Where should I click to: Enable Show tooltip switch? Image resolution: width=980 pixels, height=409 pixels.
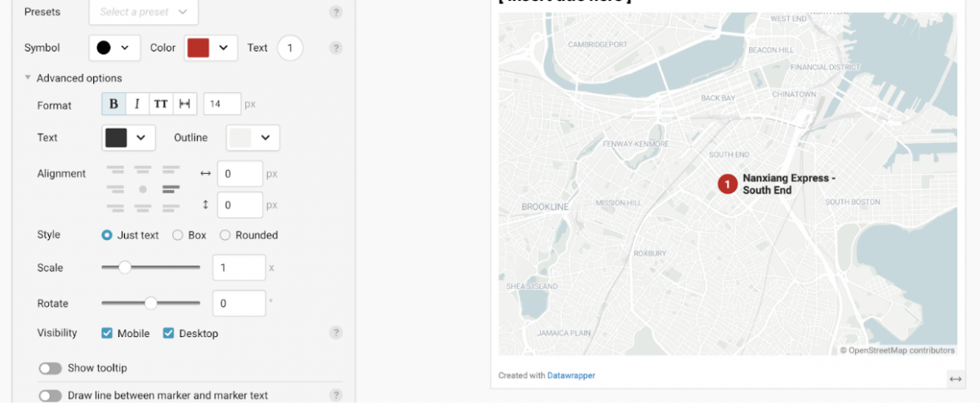51,368
